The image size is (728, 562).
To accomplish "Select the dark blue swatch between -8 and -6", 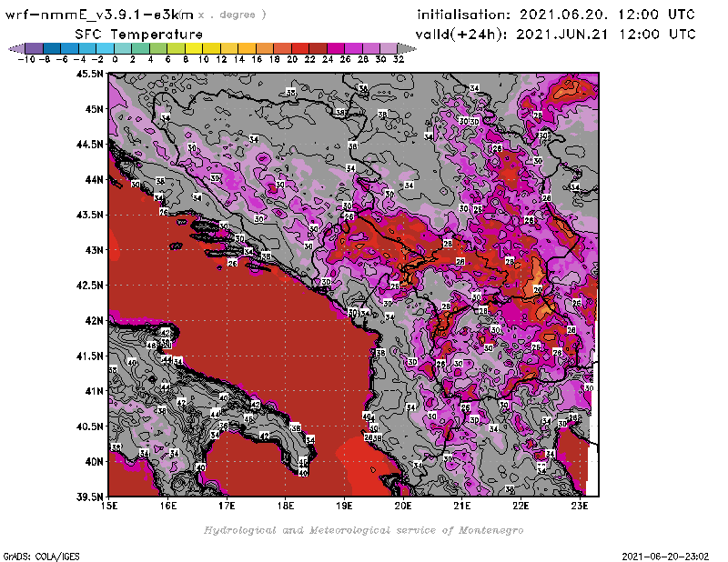I will click(52, 49).
